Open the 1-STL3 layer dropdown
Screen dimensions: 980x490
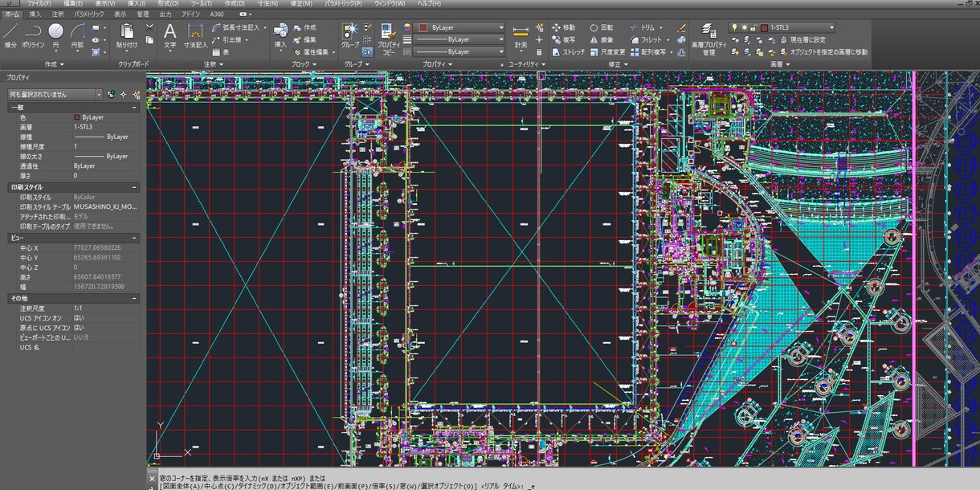pos(831,27)
